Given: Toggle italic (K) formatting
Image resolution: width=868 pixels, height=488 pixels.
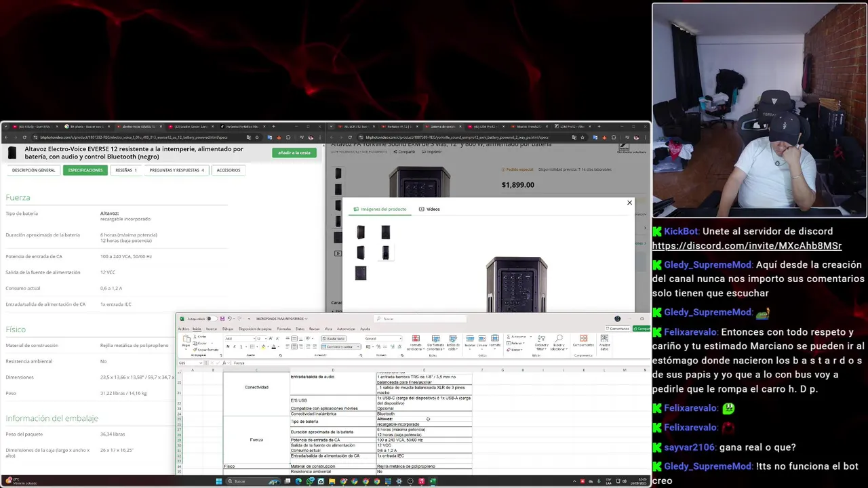Looking at the screenshot, I should tap(235, 346).
